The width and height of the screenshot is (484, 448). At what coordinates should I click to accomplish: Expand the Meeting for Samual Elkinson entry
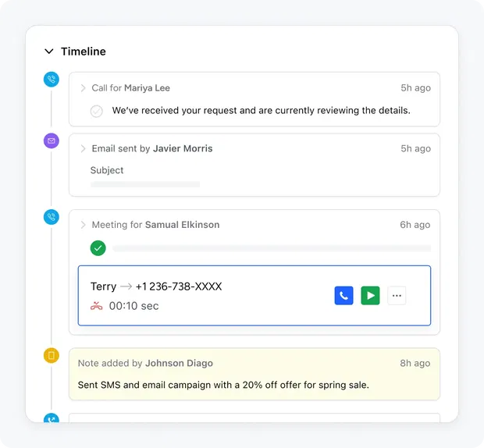click(x=83, y=225)
